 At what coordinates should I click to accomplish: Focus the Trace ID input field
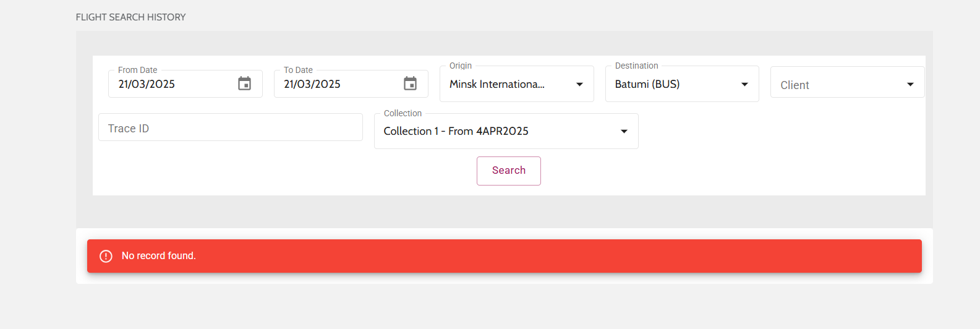230,128
